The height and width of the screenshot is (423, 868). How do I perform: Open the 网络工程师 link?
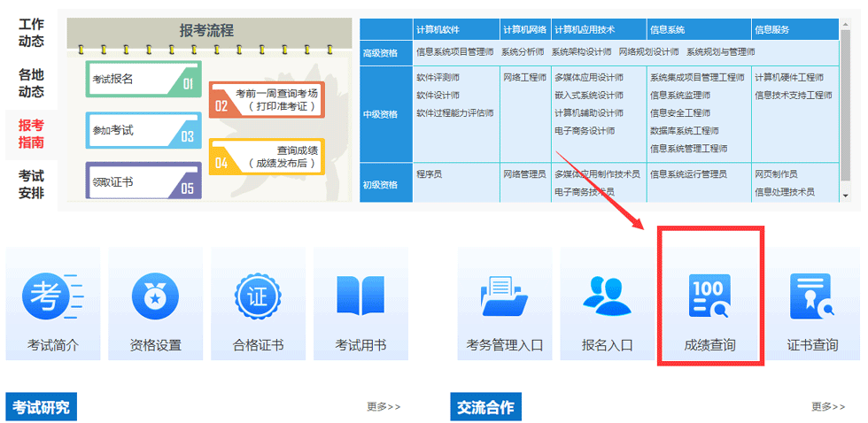[524, 77]
